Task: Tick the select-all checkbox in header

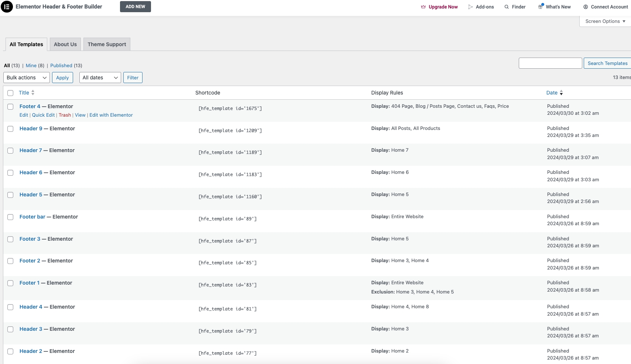Action: coord(10,93)
